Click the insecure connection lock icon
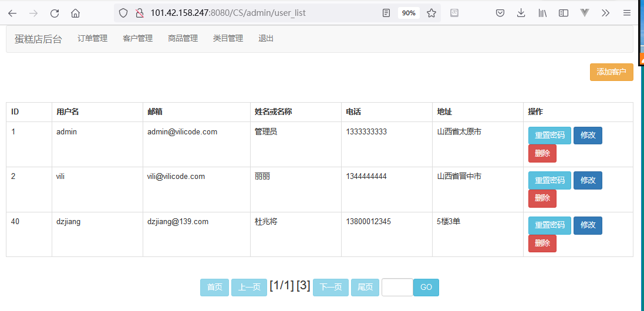Screen dimensions: 644x311 (x=139, y=13)
